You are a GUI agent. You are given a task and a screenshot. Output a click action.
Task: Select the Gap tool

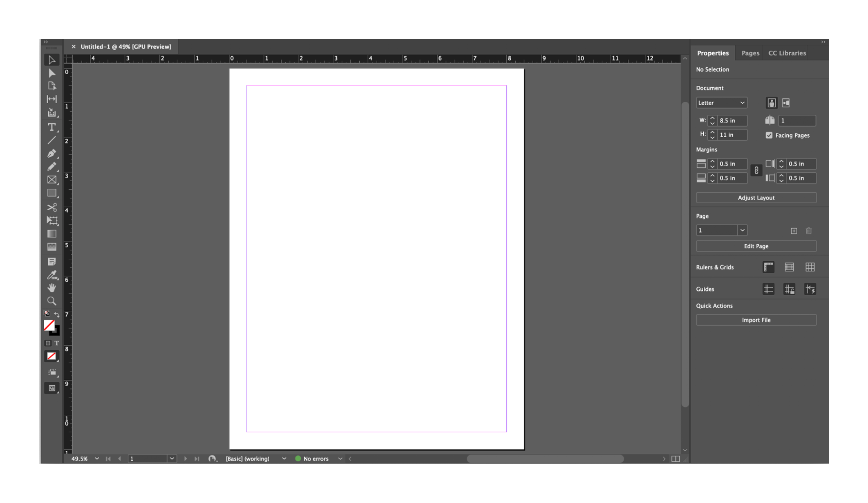pyautogui.click(x=52, y=99)
